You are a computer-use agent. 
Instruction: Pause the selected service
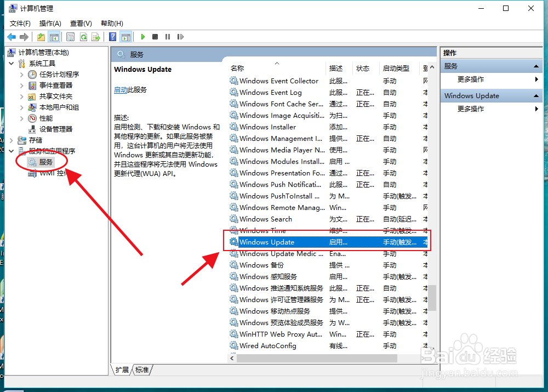[x=169, y=37]
